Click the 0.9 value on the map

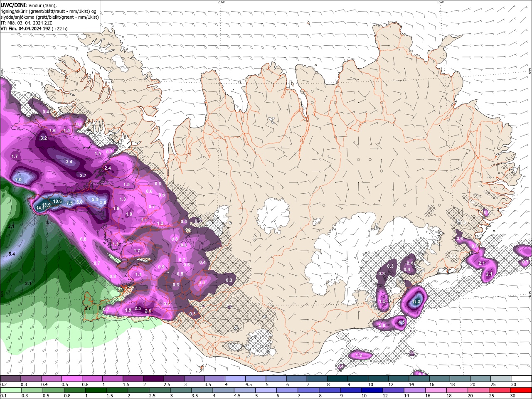coord(162,267)
